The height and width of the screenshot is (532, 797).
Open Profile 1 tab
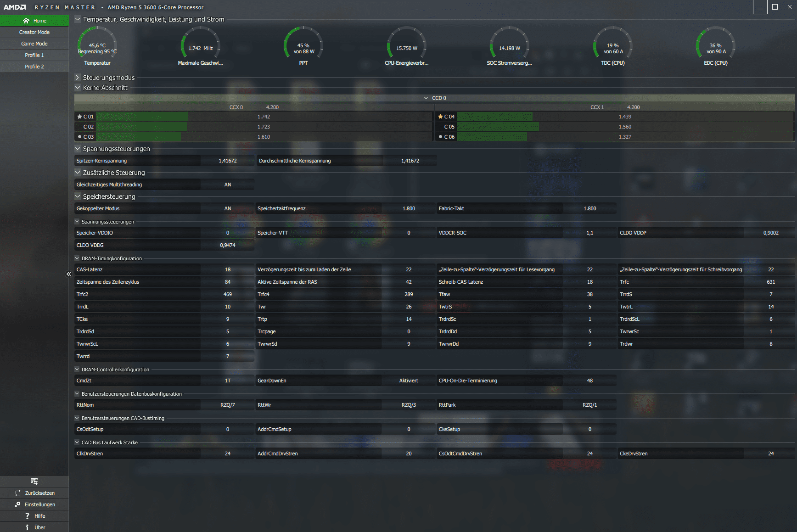point(34,55)
